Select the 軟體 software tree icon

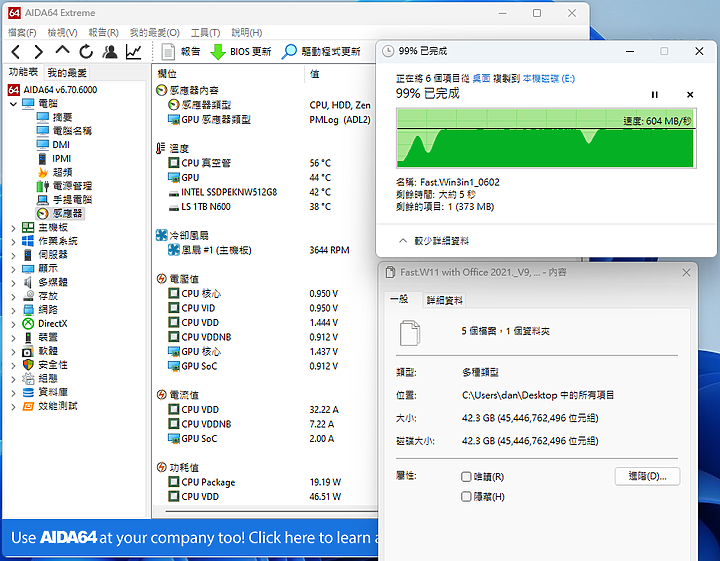click(28, 351)
